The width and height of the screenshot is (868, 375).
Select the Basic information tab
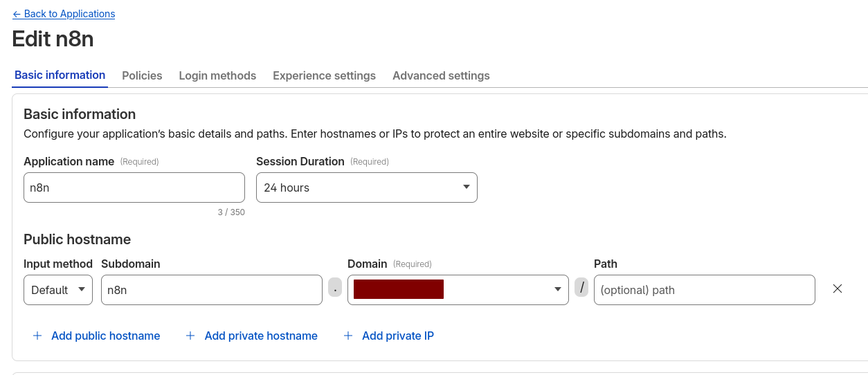60,75
